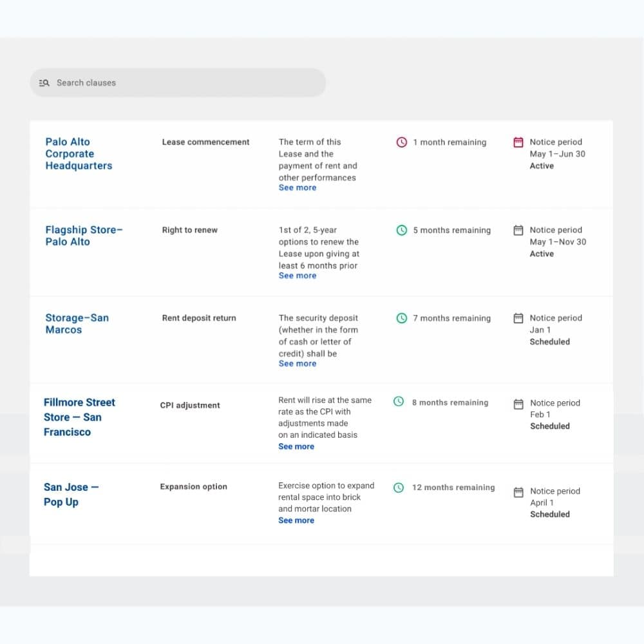Open 'See more' under the Expansion option clause
The height and width of the screenshot is (644, 644).
[296, 520]
